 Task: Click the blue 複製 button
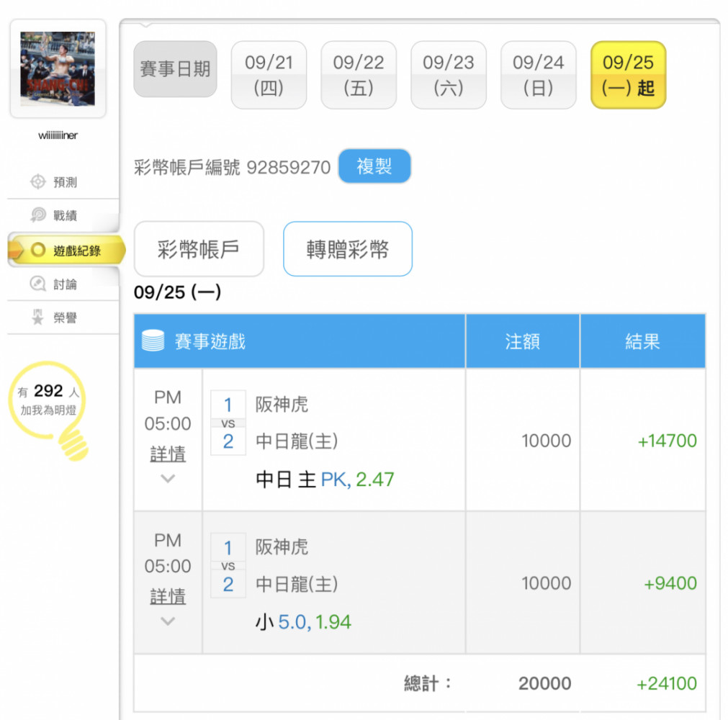tap(374, 166)
